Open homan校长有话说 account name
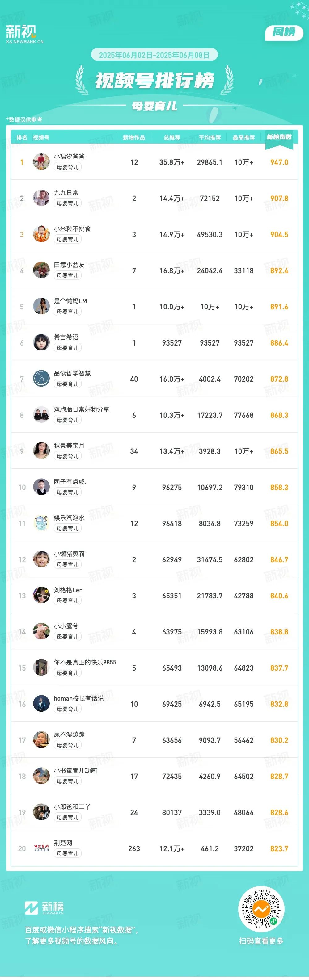 79,698
